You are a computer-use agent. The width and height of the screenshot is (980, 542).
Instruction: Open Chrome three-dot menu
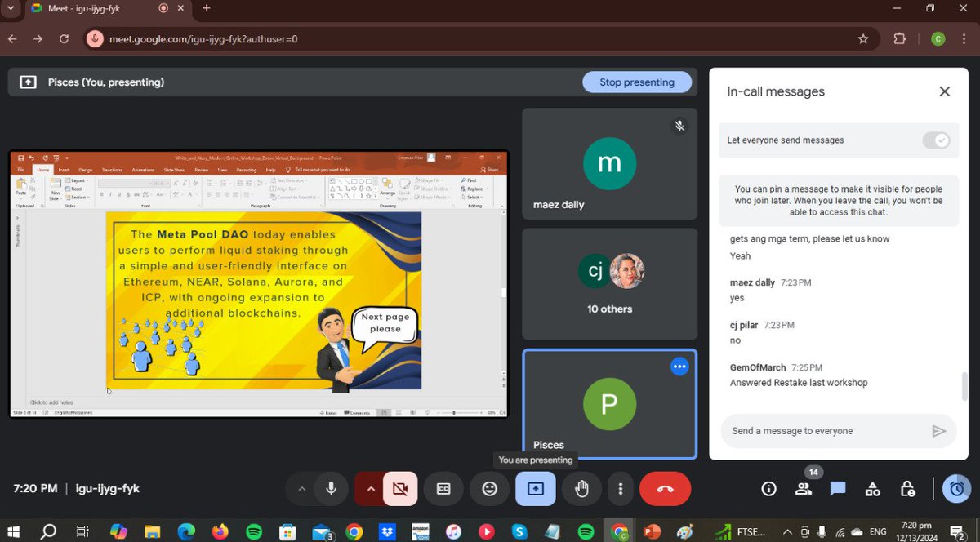(966, 38)
